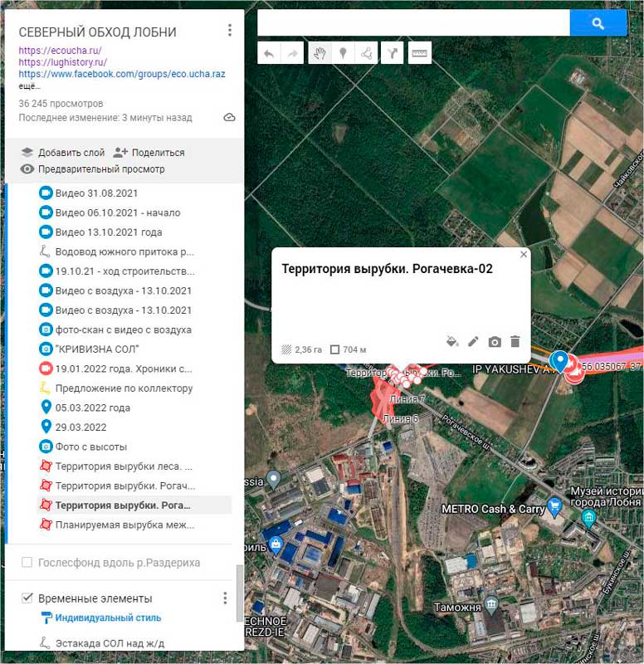The image size is (644, 664).
Task: Click 'Добавить слой' to add layer
Action: (63, 153)
